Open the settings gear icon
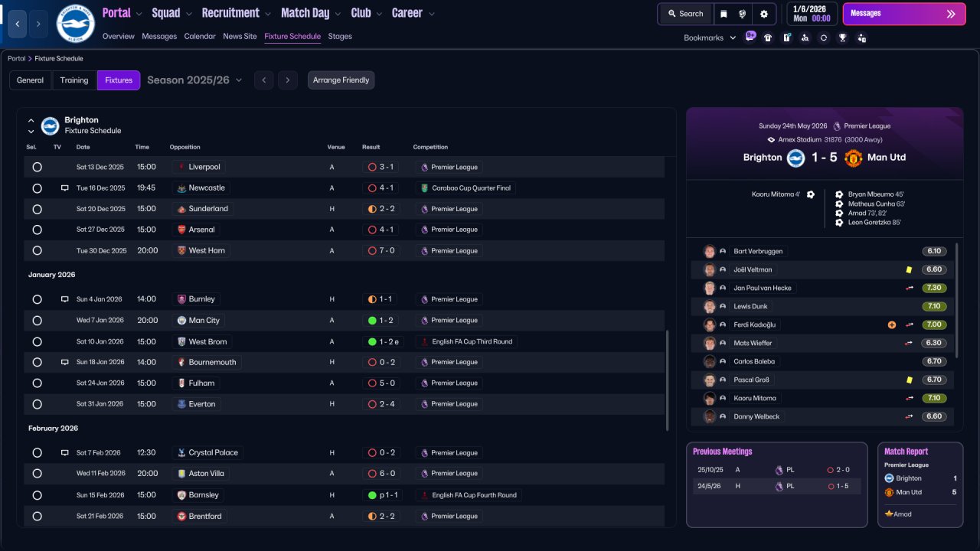Image resolution: width=980 pixels, height=551 pixels. [764, 14]
